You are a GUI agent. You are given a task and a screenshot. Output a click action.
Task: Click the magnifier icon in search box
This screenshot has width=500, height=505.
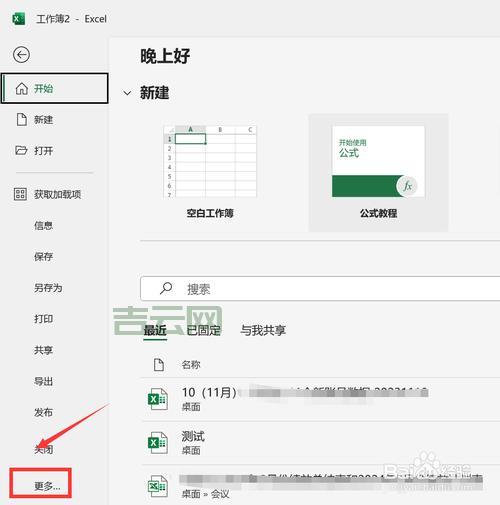[166, 288]
